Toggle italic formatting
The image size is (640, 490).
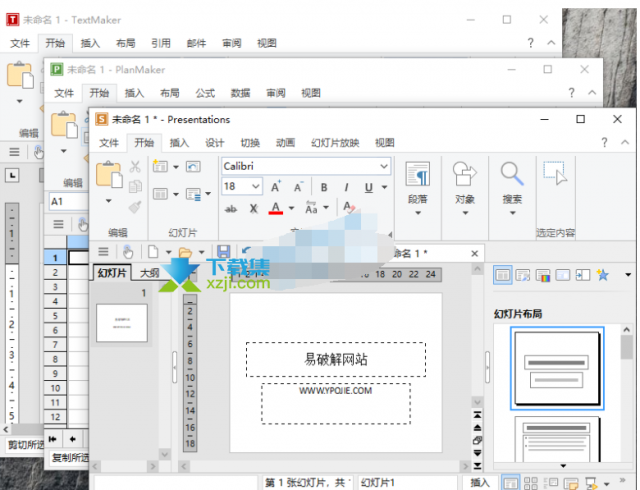346,187
